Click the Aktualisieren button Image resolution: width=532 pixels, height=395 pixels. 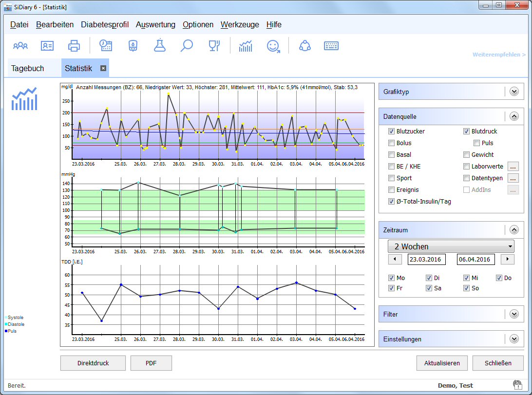[x=442, y=363]
